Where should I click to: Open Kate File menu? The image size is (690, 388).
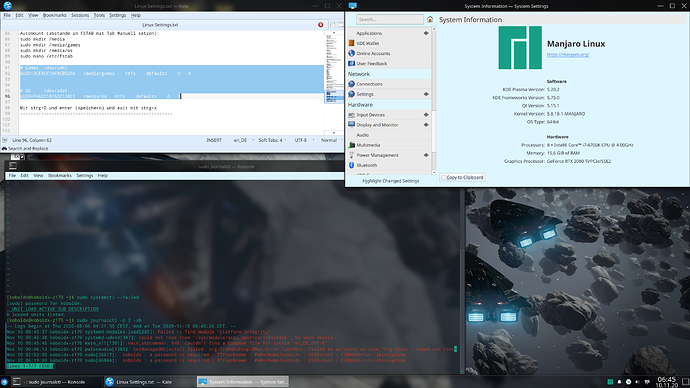point(7,15)
